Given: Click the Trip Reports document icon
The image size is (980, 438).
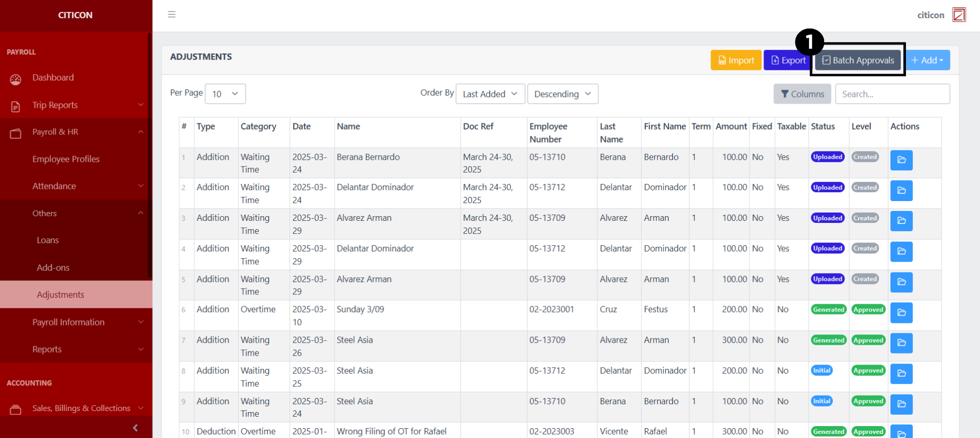Looking at the screenshot, I should 16,106.
